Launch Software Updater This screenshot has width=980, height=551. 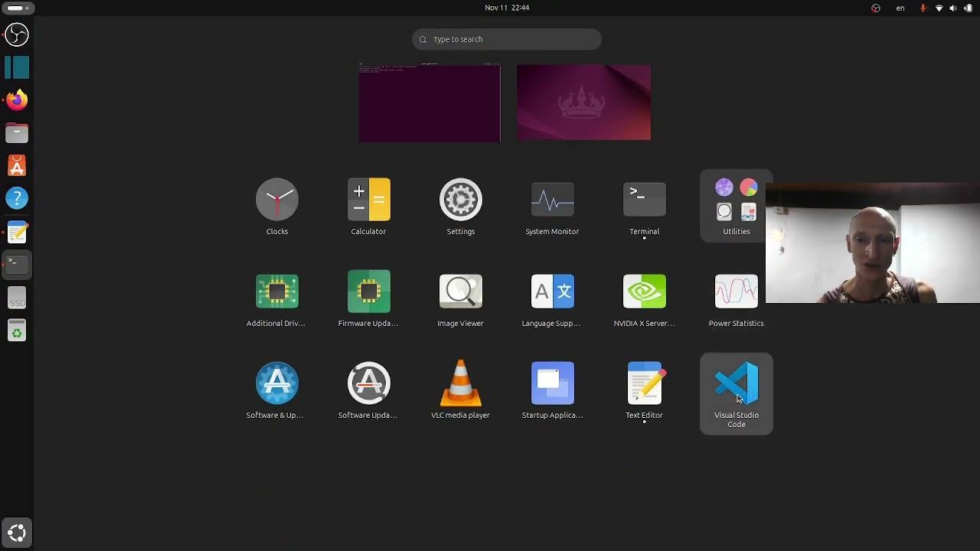click(368, 390)
